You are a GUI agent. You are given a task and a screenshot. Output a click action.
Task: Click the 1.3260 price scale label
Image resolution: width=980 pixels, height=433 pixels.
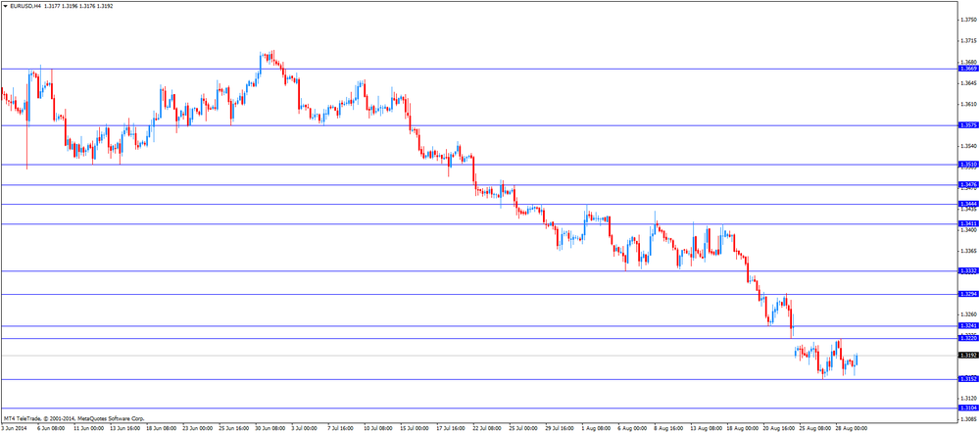tap(968, 314)
